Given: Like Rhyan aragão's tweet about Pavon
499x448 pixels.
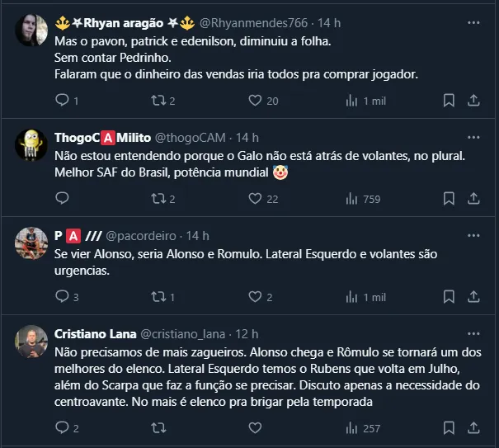Looking at the screenshot, I should tap(256, 100).
